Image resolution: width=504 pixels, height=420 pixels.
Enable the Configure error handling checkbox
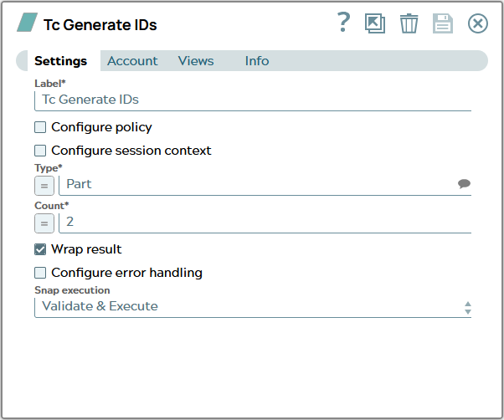(x=40, y=273)
